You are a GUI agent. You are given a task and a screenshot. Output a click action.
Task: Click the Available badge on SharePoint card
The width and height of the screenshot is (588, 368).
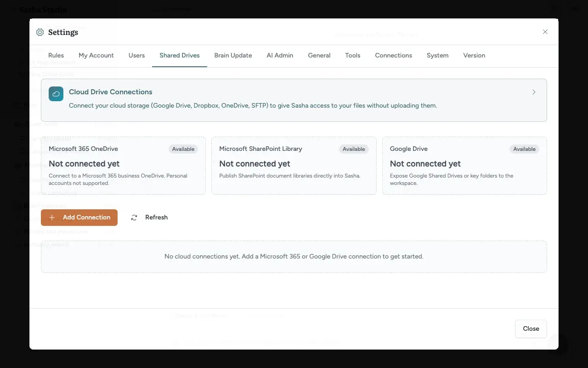tap(354, 149)
